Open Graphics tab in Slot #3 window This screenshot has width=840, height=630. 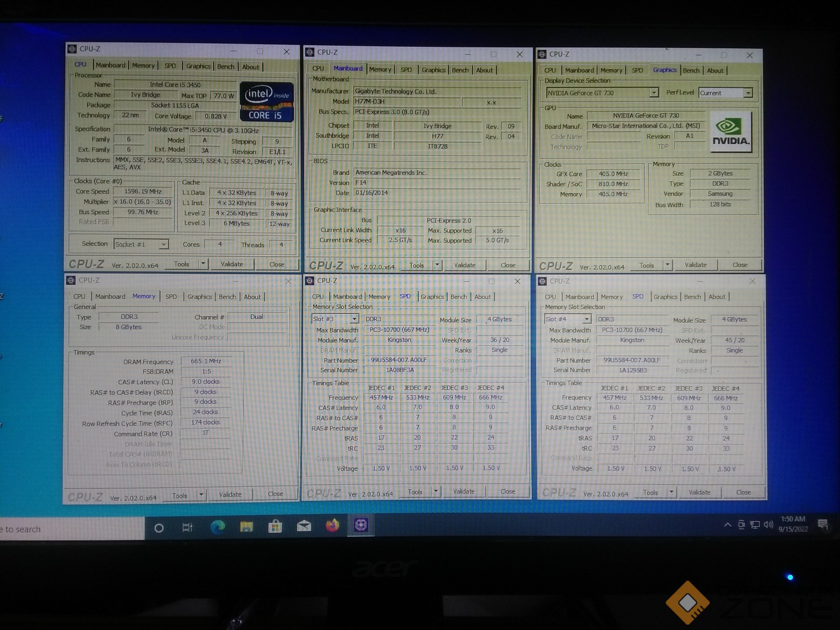[432, 297]
